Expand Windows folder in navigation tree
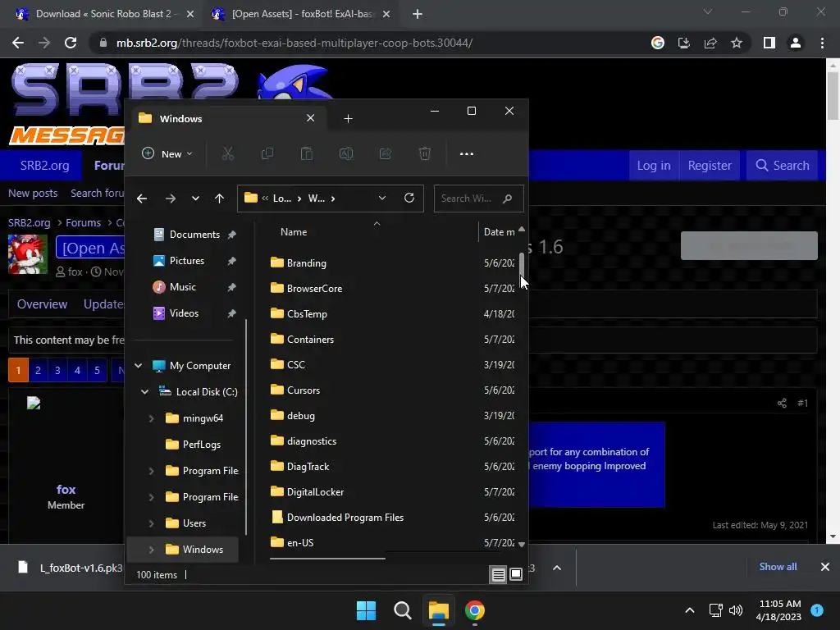The width and height of the screenshot is (840, 630). (152, 549)
